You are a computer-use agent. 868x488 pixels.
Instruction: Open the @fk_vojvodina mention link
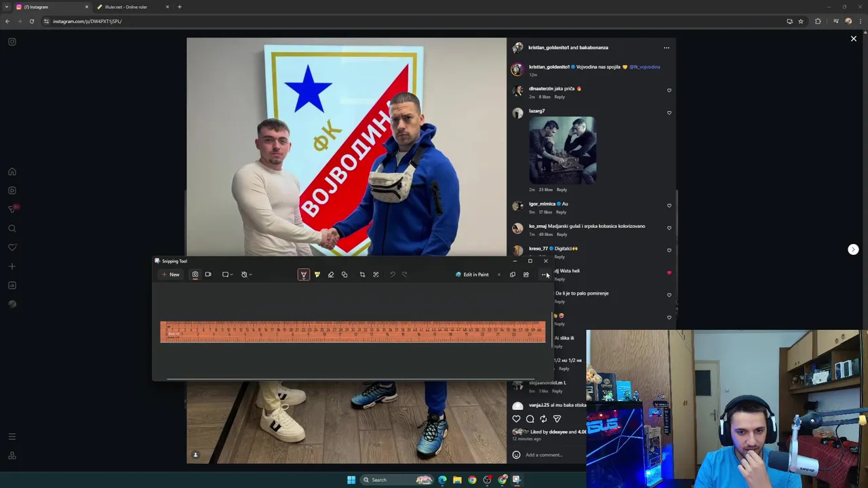(x=644, y=67)
